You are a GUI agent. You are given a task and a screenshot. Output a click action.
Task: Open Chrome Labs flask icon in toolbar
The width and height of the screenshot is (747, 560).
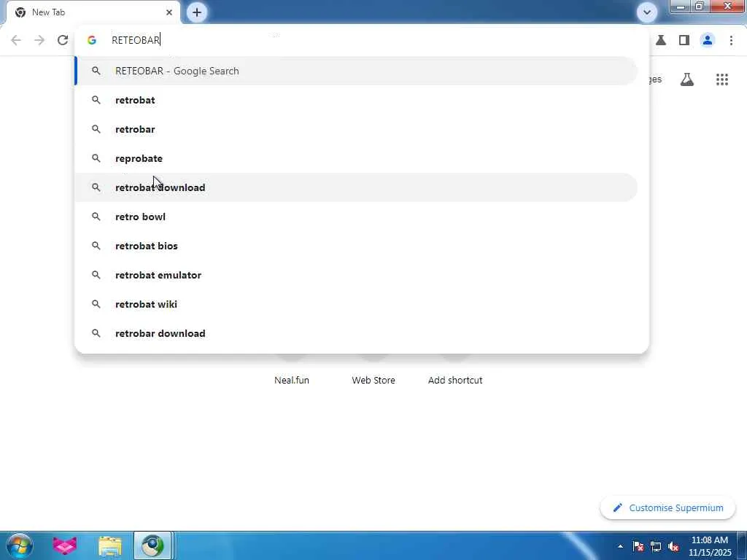[x=661, y=40]
